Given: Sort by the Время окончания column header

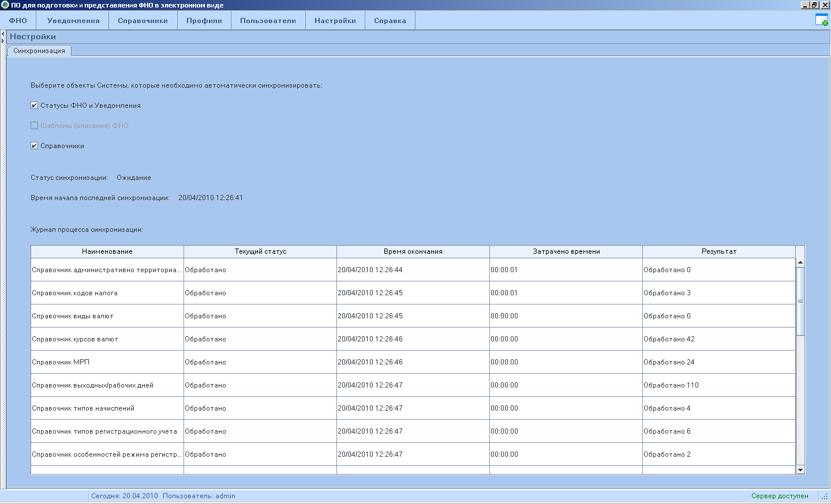Looking at the screenshot, I should click(413, 251).
